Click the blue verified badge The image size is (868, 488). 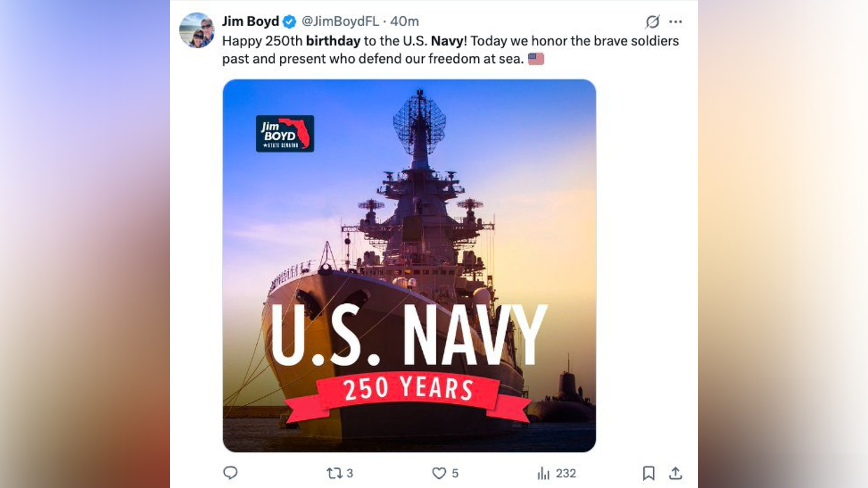click(x=289, y=22)
